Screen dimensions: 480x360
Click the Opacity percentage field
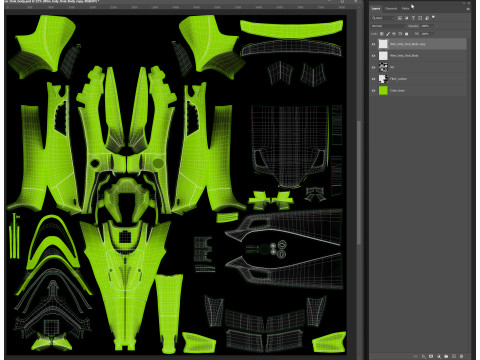425,26
